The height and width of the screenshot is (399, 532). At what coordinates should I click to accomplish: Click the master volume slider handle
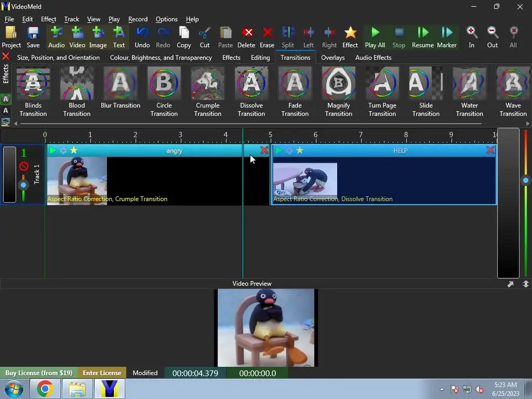coord(526,180)
